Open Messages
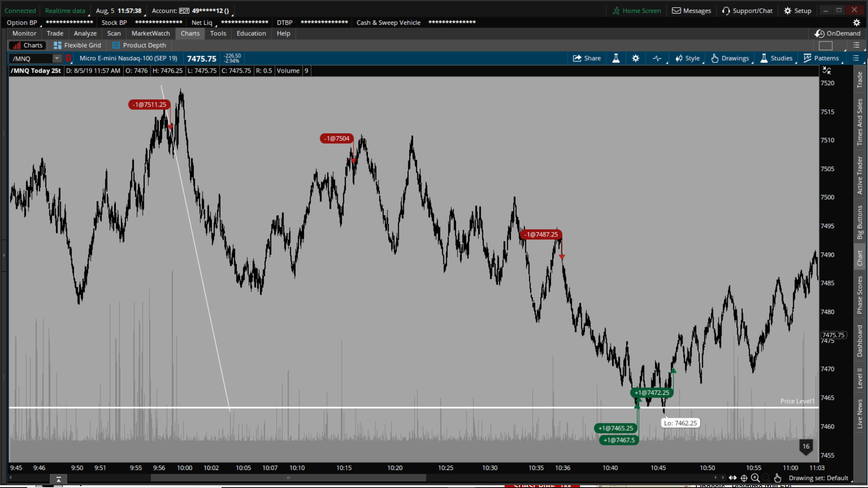This screenshot has width=868, height=488. point(691,11)
